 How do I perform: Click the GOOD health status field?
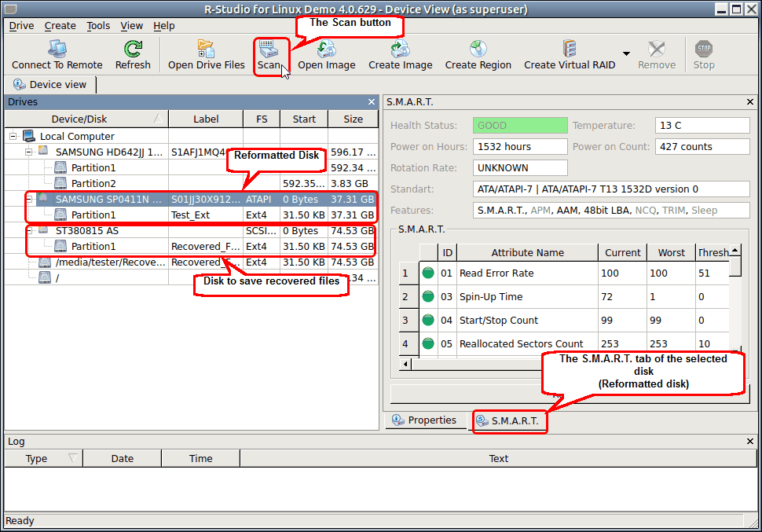pos(520,126)
